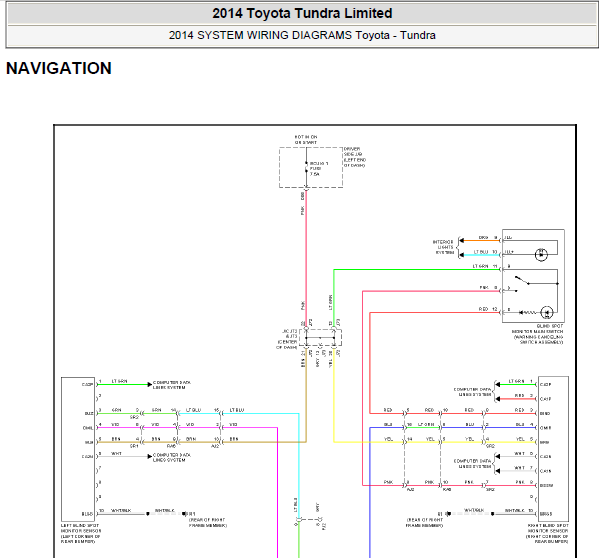Click the 'HOT IN ON OR START' label
Screen dimensions: 599x558
click(306, 139)
